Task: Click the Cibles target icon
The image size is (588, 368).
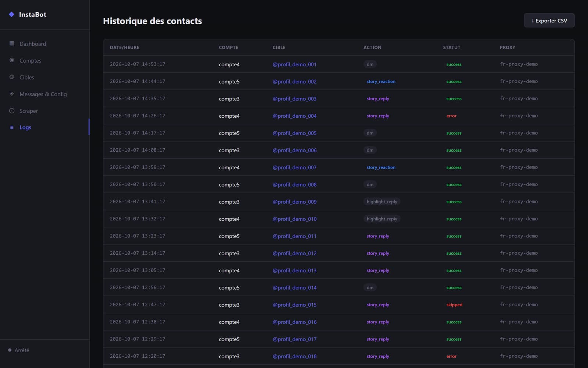Action: point(12,77)
